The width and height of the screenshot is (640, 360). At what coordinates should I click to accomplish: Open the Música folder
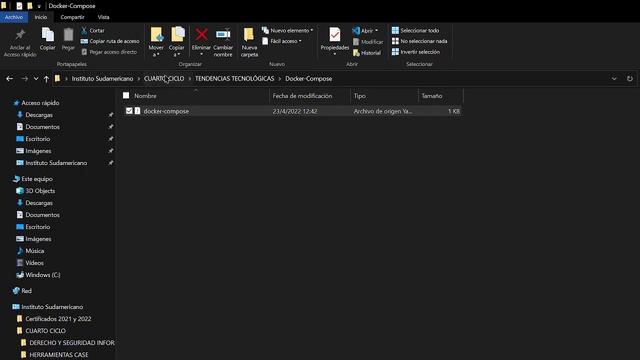[x=35, y=251]
